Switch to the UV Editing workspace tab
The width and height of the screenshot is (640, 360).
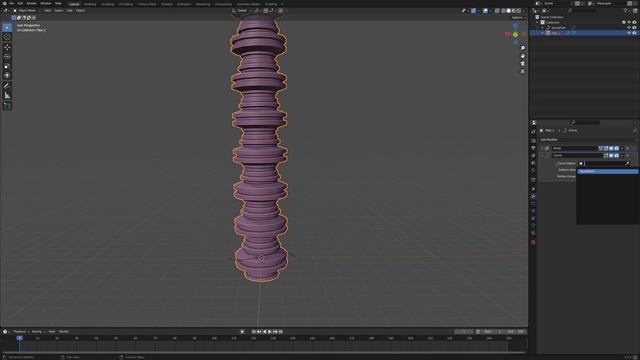126,4
